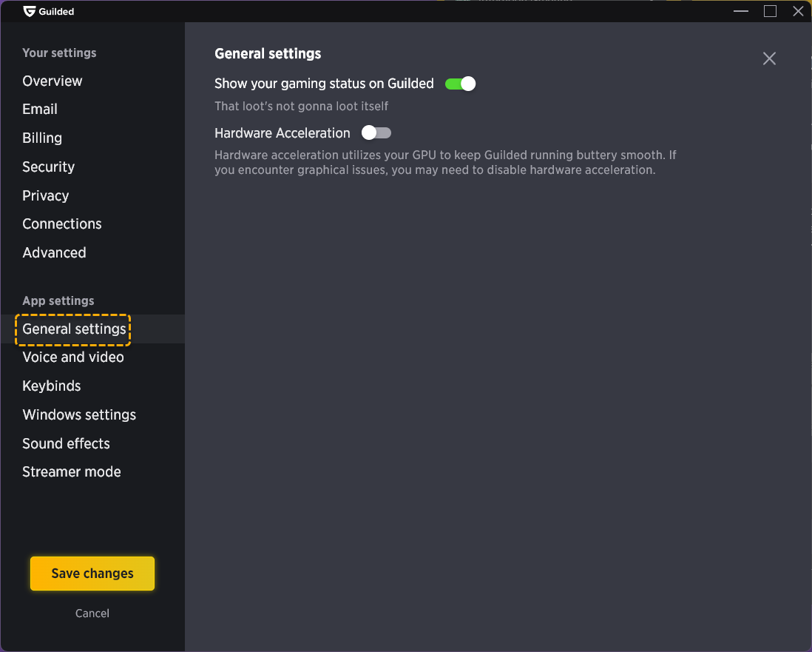Open Advanced account settings
812x652 pixels.
pos(54,252)
